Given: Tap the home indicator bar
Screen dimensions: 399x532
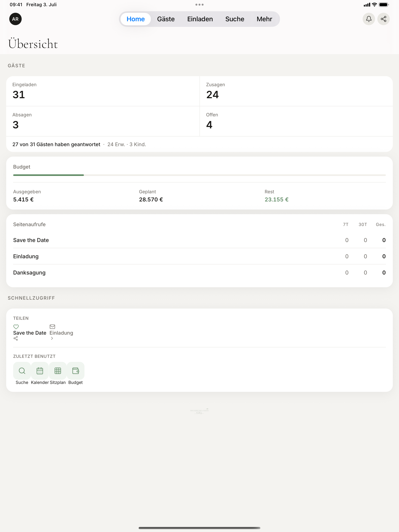Looking at the screenshot, I should pyautogui.click(x=199, y=528).
